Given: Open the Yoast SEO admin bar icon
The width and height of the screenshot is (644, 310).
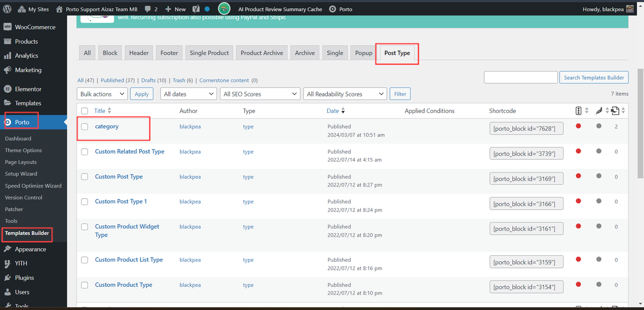Looking at the screenshot, I should click(195, 9).
